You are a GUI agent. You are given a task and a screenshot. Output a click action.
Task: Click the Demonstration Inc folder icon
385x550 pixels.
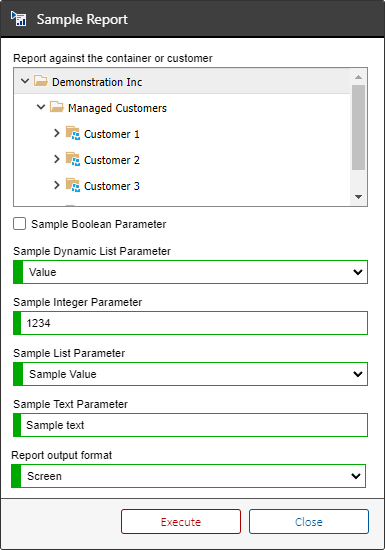(41, 81)
